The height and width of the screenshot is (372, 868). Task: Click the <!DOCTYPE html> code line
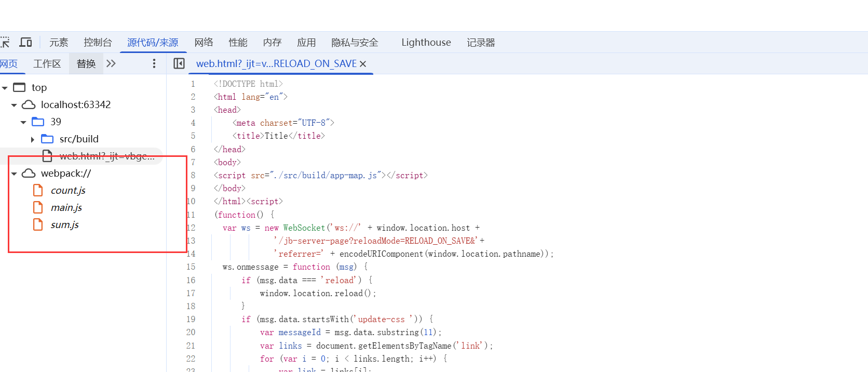pos(248,84)
